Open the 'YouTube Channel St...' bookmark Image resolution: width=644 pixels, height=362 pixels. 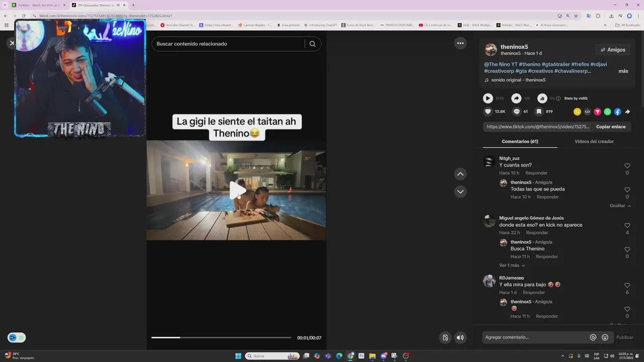point(177,25)
